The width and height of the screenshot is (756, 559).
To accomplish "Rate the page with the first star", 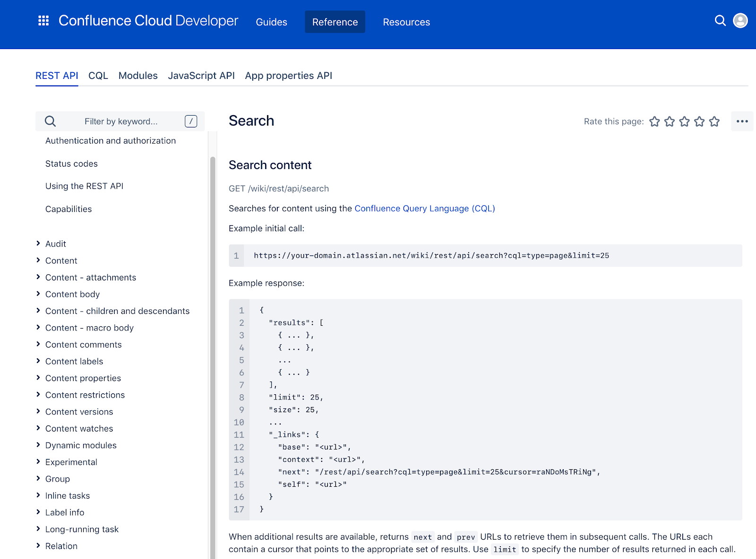I will tap(654, 121).
